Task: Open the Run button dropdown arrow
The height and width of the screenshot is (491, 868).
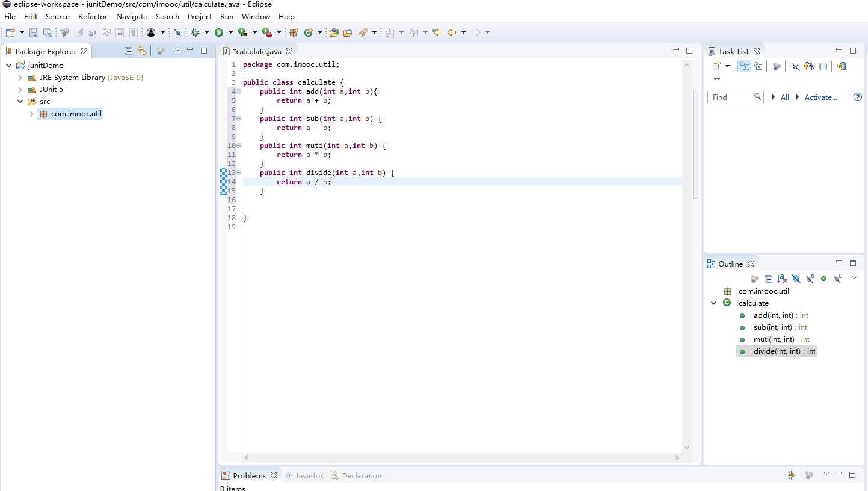Action: [230, 32]
